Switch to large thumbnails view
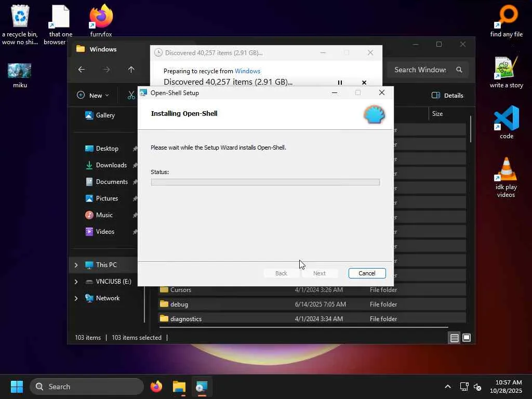 click(x=467, y=338)
